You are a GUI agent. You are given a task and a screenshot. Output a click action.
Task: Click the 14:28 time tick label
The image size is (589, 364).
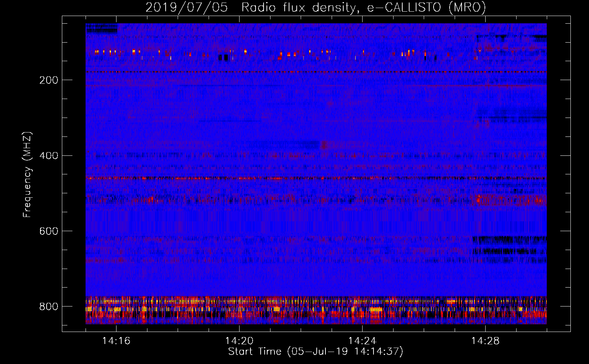tap(485, 341)
